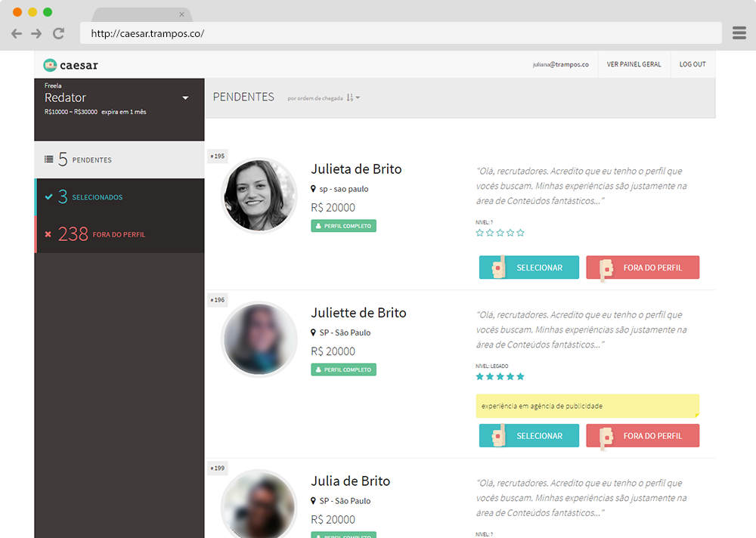Screen dimensions: 756x538
Task: Set Julieta de Brito's first star
Action: 479,233
